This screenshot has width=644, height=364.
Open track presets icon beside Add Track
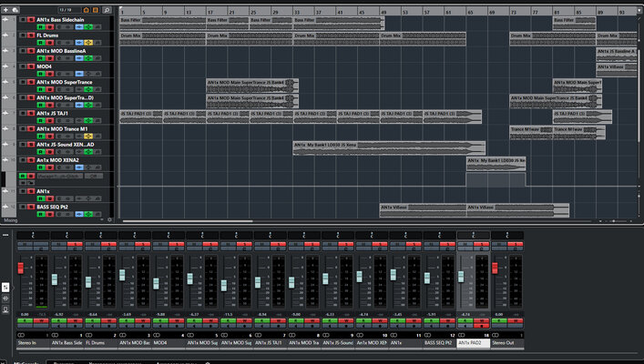coord(15,9)
